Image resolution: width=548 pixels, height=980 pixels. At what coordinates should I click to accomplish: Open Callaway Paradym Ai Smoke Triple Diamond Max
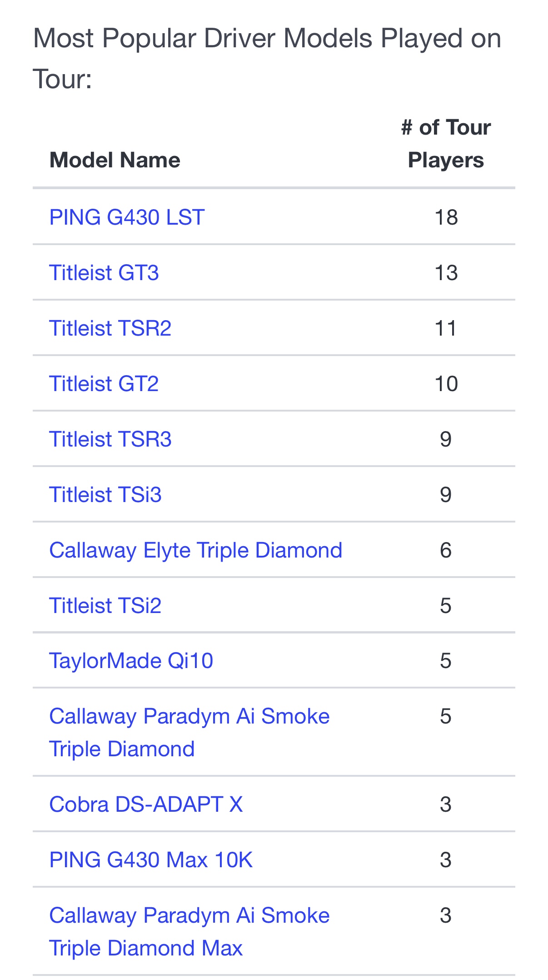click(189, 916)
